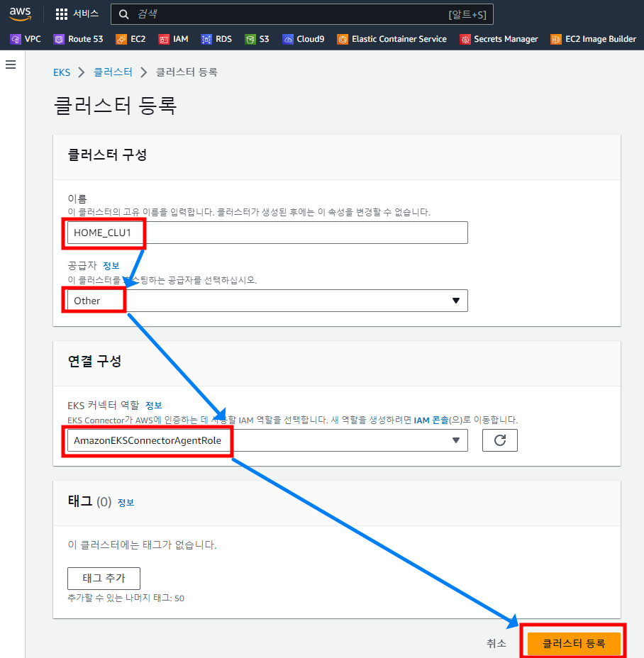
Task: Refresh the EKS connector role list
Action: click(x=499, y=440)
